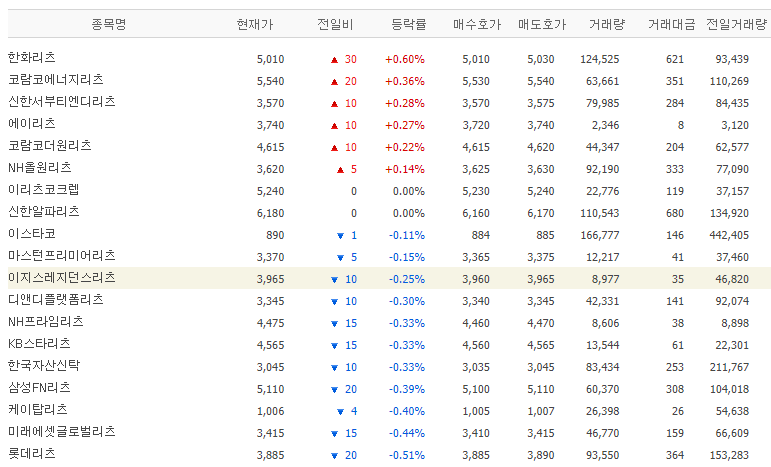This screenshot has height=467, width=771.
Task: Click 이스타코 current price 890
Action: [x=275, y=235]
